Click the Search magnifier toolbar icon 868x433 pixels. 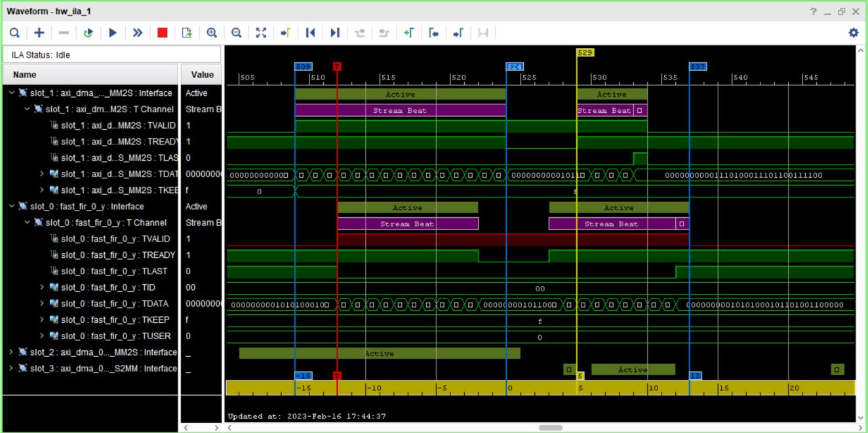pyautogui.click(x=14, y=32)
